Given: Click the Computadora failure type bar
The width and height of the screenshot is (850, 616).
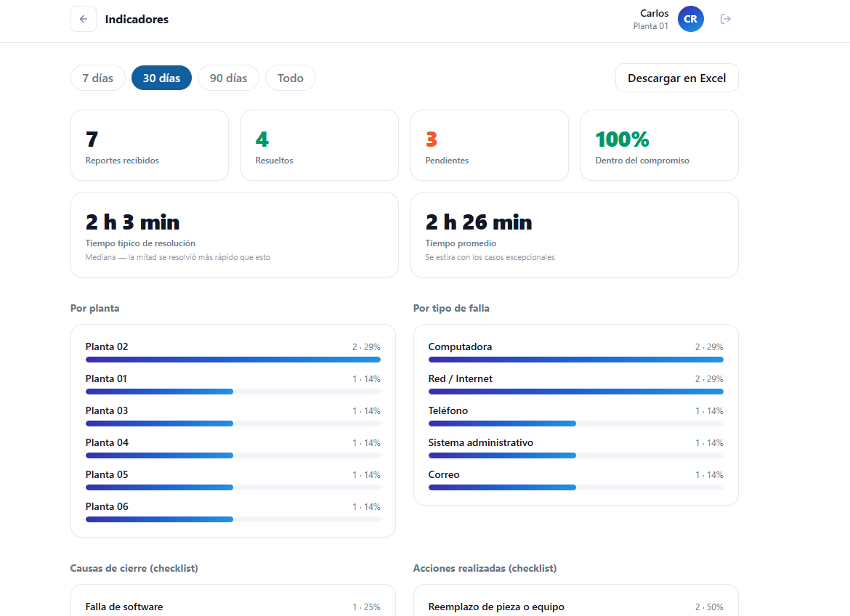Looking at the screenshot, I should click(575, 360).
